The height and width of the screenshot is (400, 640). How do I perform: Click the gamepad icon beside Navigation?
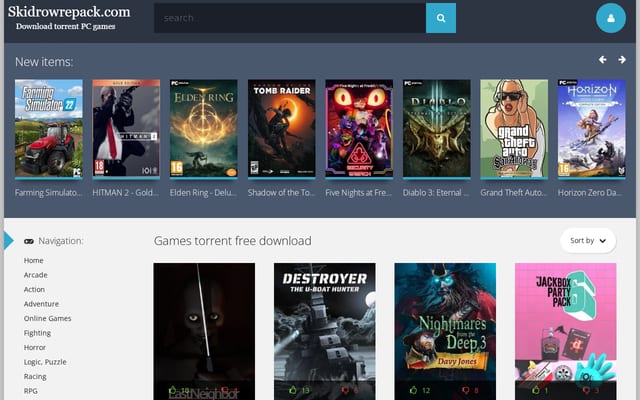[x=29, y=241]
